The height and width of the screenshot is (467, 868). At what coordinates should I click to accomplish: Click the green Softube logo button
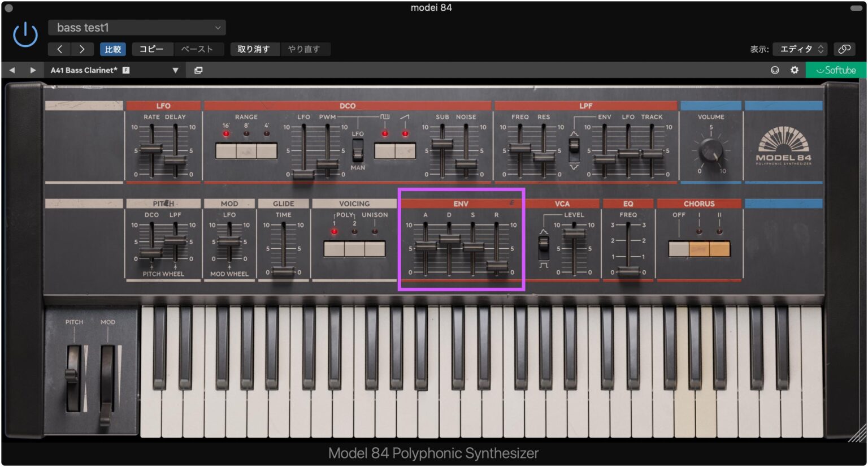point(836,70)
